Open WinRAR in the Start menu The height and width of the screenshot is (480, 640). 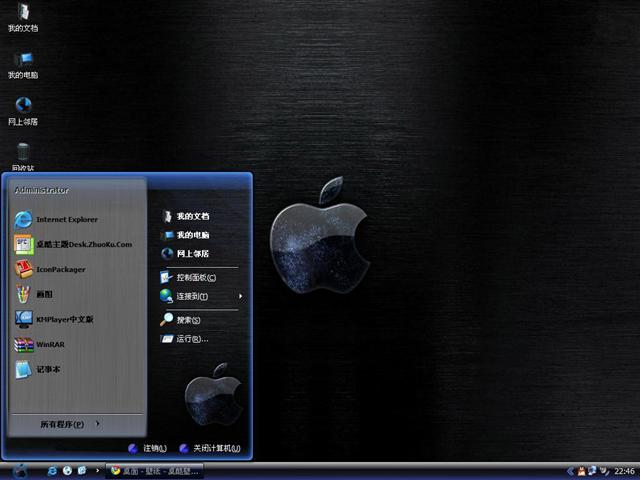point(50,345)
